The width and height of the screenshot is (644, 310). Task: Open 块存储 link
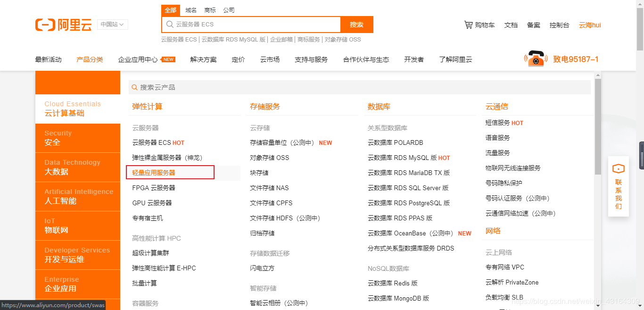point(259,173)
